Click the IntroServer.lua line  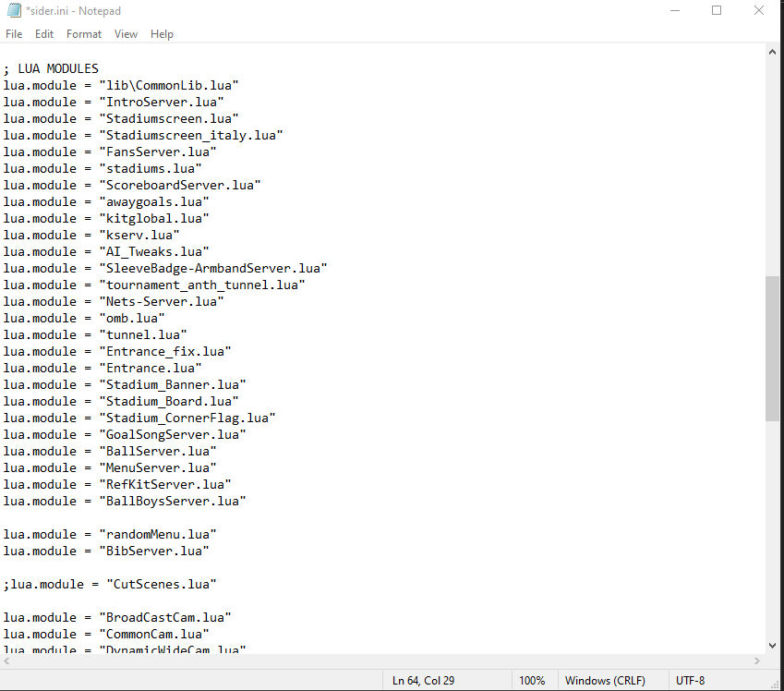[x=114, y=102]
